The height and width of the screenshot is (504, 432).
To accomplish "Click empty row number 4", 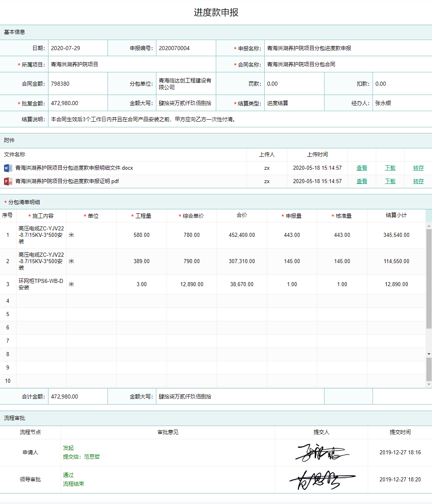I will 8,301.
